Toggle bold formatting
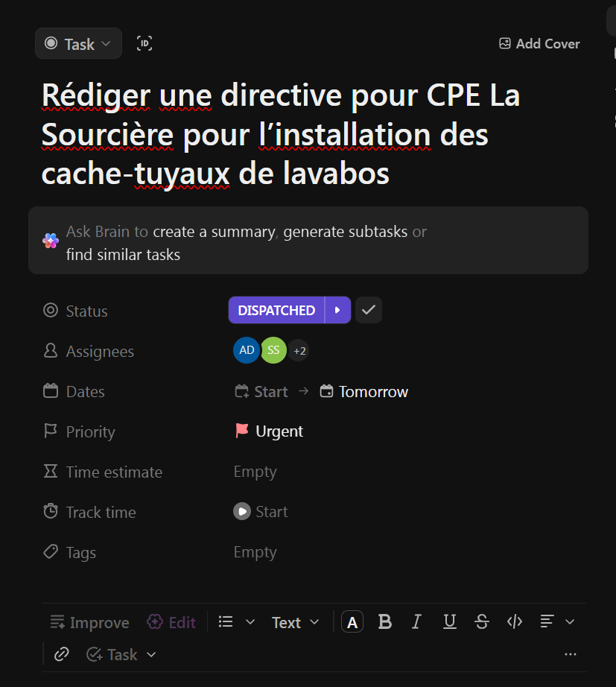This screenshot has width=616, height=687. (x=384, y=621)
